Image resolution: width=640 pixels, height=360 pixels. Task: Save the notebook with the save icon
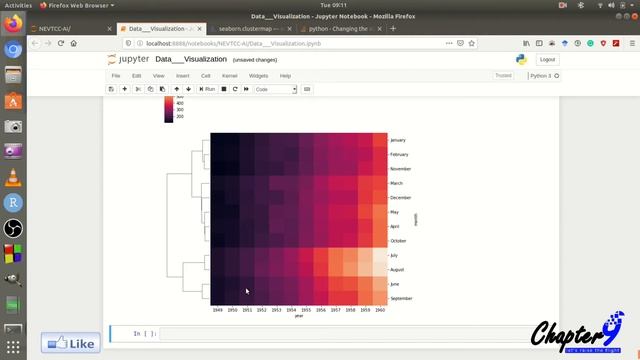[111, 89]
